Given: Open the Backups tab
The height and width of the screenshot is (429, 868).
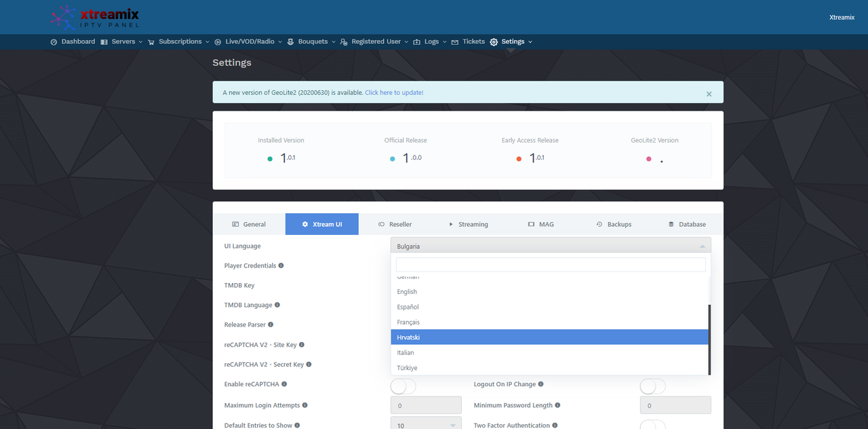Looking at the screenshot, I should pyautogui.click(x=614, y=224).
